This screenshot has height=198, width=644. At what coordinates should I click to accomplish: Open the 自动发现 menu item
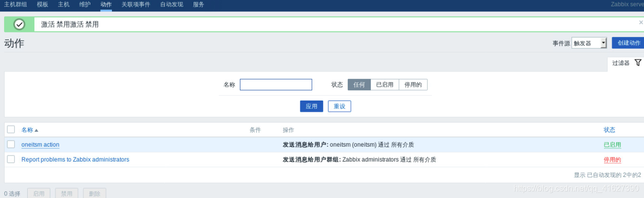(x=172, y=5)
